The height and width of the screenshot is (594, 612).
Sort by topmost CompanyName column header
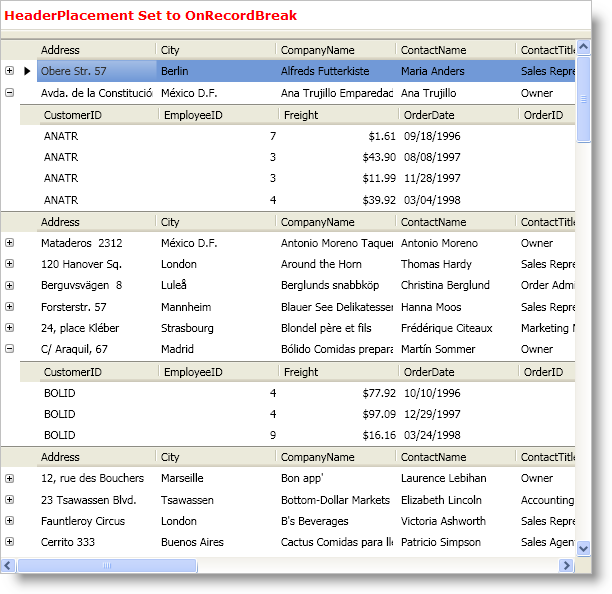336,50
